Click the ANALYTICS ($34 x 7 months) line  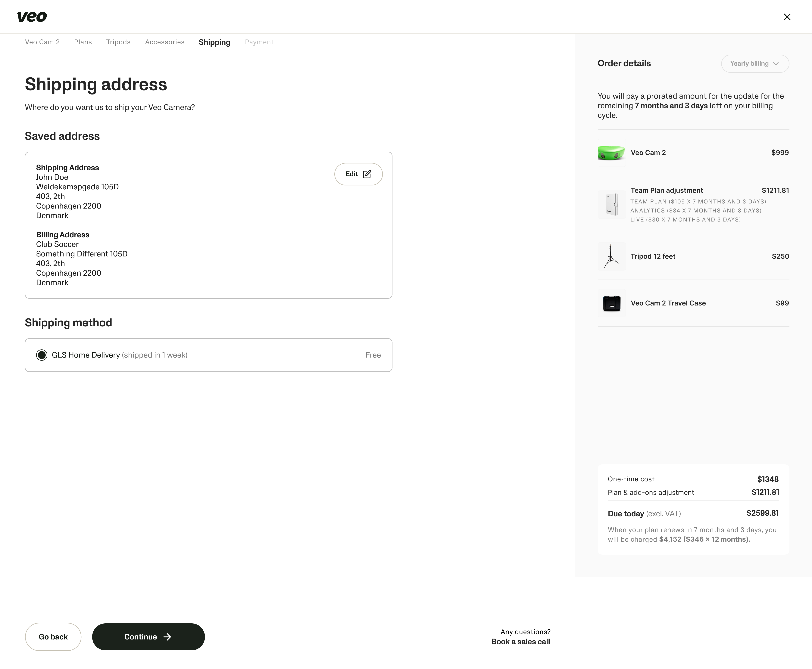point(696,210)
